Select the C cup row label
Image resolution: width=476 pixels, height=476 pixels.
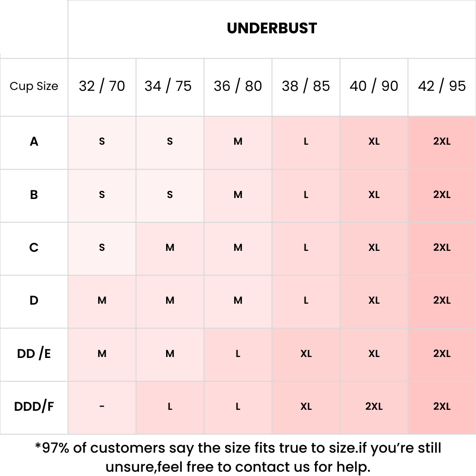tap(34, 248)
